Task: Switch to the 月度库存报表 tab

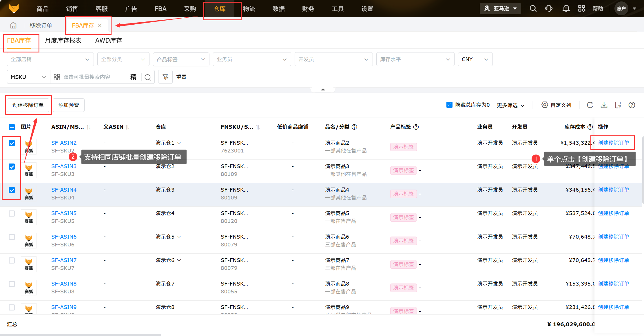Action: click(63, 41)
